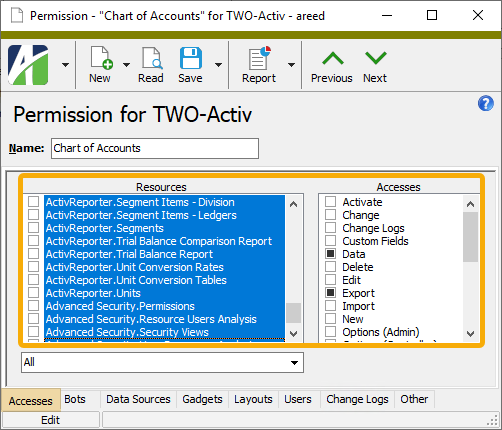Click the New document icon
The image size is (502, 430).
101,58
